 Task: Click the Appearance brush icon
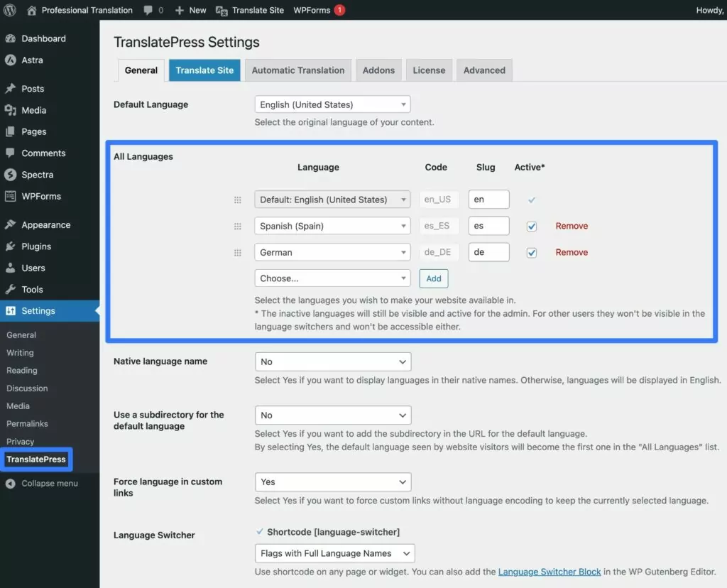coord(10,224)
